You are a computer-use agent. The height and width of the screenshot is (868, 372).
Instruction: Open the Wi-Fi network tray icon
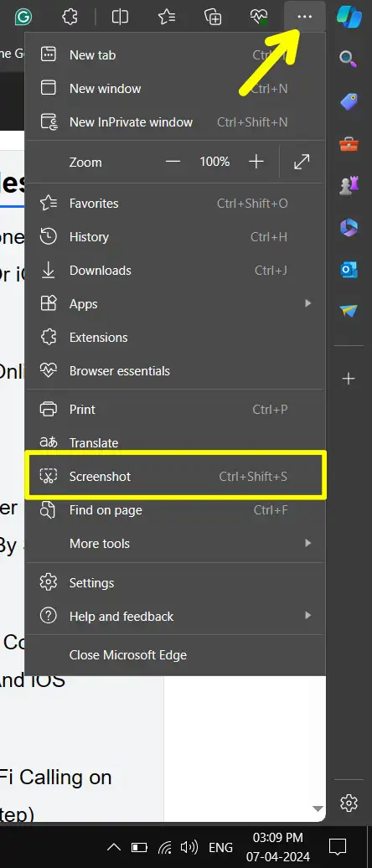tap(164, 847)
